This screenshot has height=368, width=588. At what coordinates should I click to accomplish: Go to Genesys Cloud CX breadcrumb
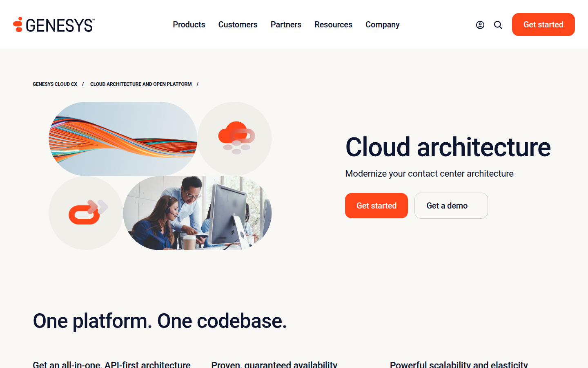pos(55,84)
